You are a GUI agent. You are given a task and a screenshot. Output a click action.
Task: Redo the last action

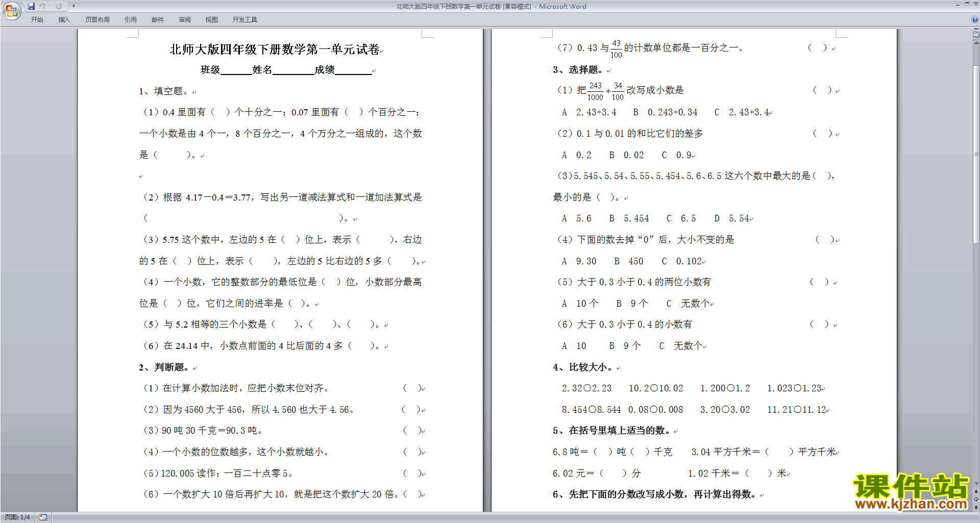click(59, 6)
